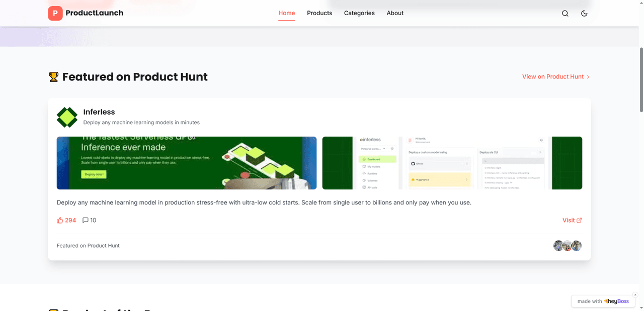Open the Categories nav item

point(359,13)
